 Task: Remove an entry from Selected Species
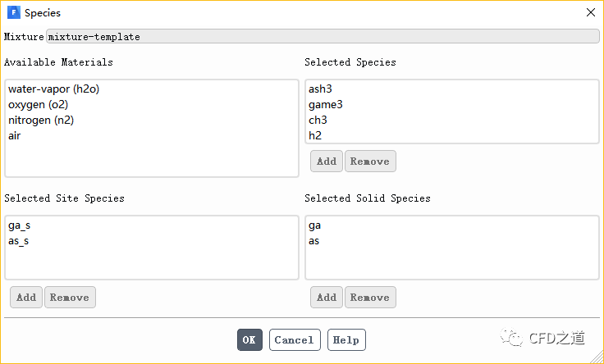click(370, 162)
